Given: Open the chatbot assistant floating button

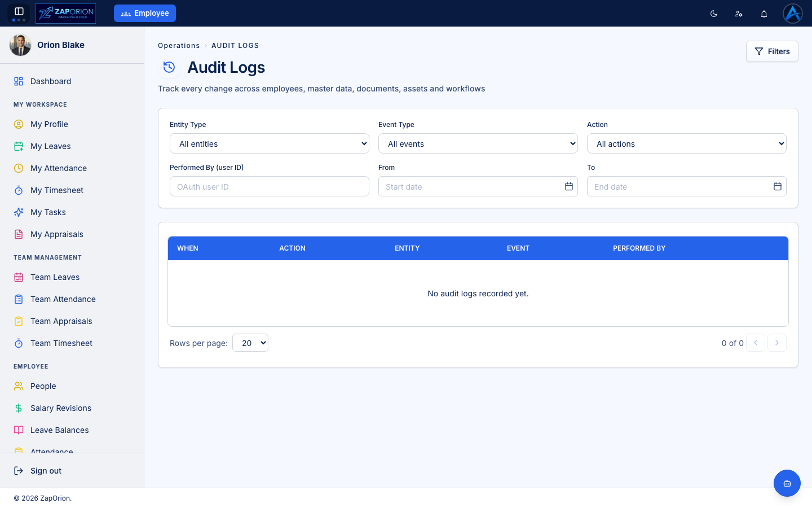Looking at the screenshot, I should (787, 483).
